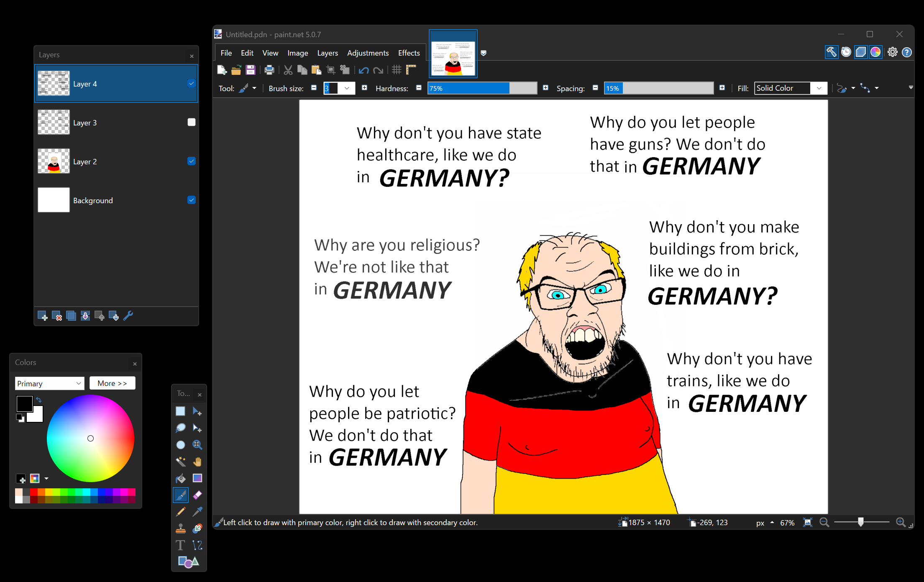The height and width of the screenshot is (582, 924).
Task: Hide the Background layer checkbox
Action: tap(192, 200)
